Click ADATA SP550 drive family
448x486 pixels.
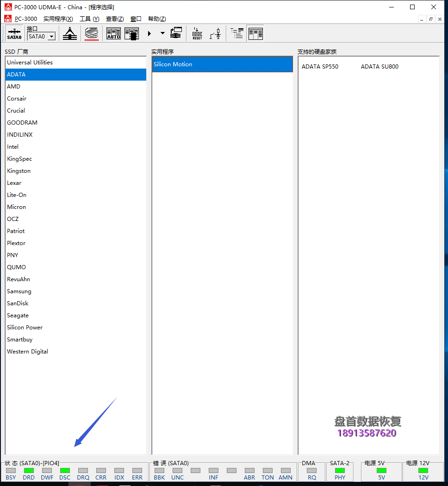[320, 67]
